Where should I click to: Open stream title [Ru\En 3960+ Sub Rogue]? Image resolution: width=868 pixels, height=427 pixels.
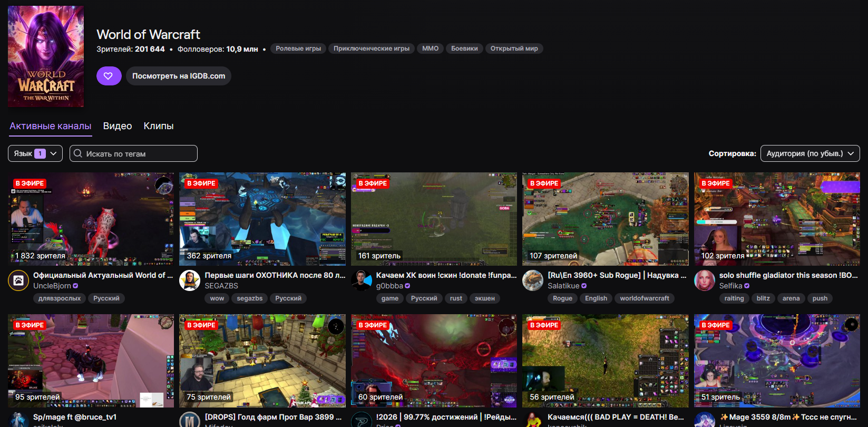point(617,275)
